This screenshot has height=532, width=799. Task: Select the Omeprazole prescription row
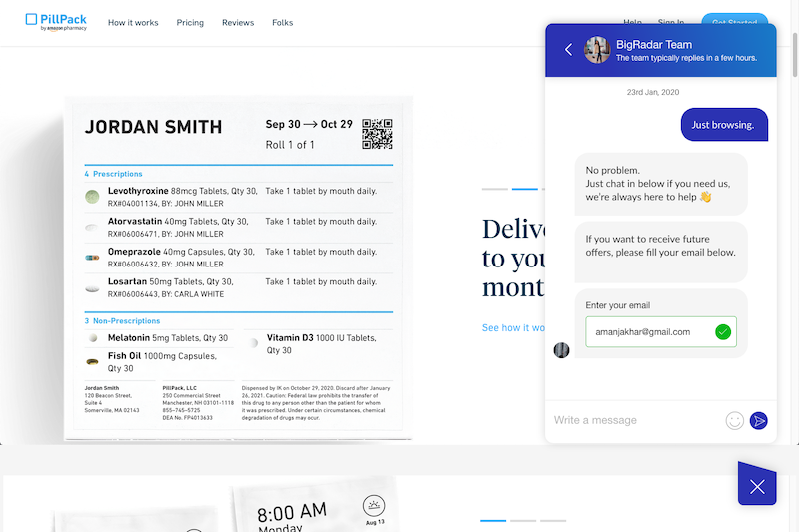[x=239, y=258]
